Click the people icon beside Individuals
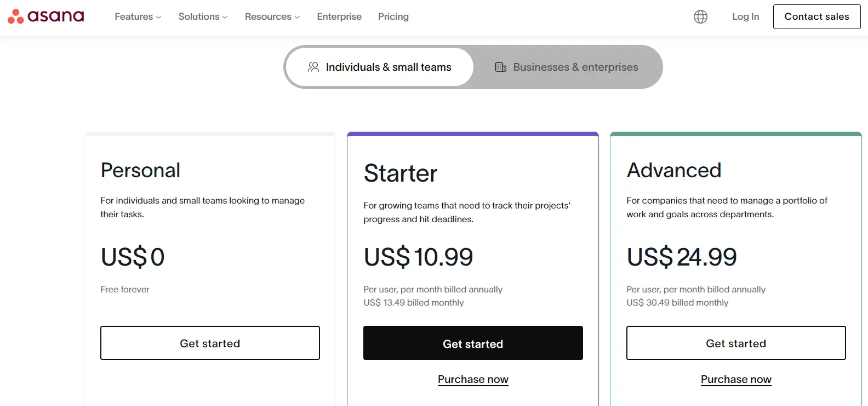Screen dimensions: 868x406 (x=313, y=67)
